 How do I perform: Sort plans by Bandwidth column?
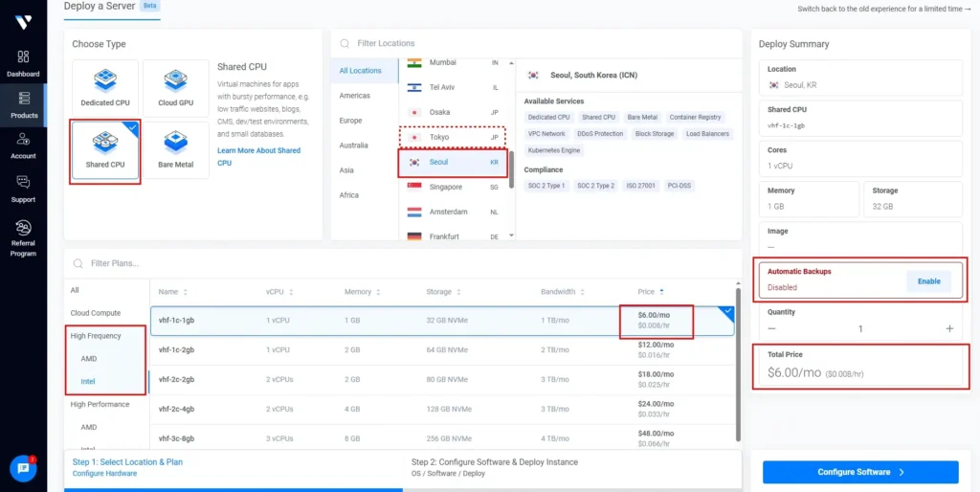coord(563,292)
